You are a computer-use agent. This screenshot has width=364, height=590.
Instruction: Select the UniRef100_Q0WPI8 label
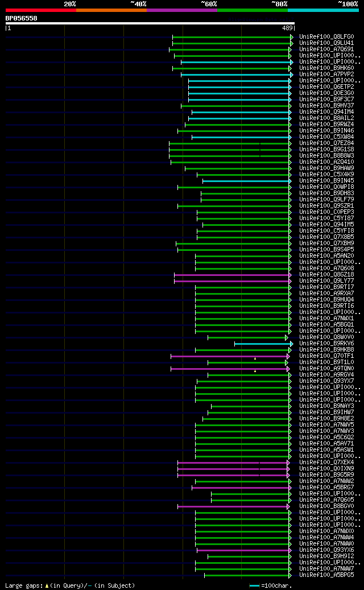click(x=326, y=187)
